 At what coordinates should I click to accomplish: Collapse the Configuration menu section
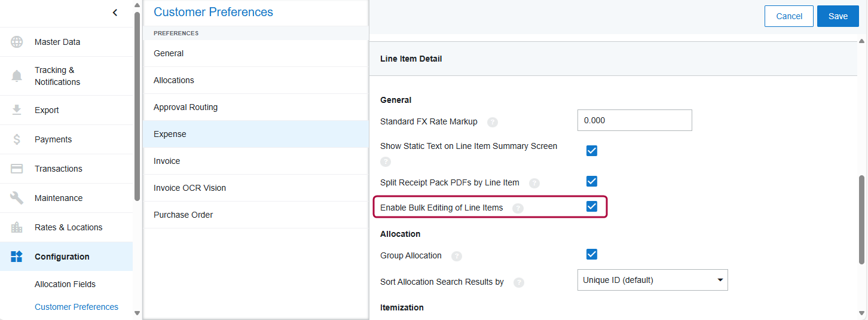tap(62, 257)
